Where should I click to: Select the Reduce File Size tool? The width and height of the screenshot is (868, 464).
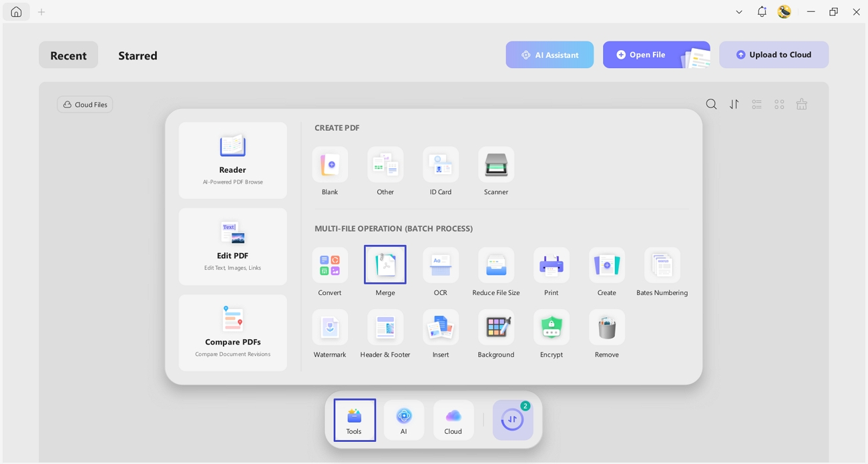pyautogui.click(x=496, y=272)
